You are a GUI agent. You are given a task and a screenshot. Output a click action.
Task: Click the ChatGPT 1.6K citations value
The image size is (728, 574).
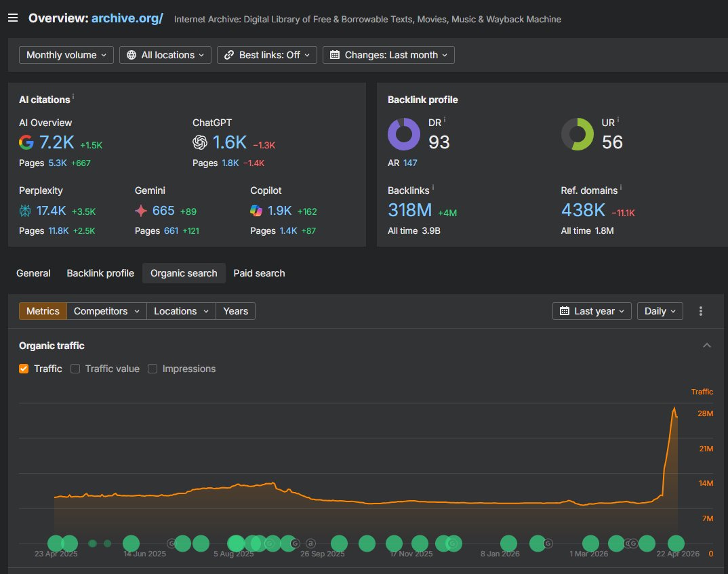pyautogui.click(x=229, y=142)
